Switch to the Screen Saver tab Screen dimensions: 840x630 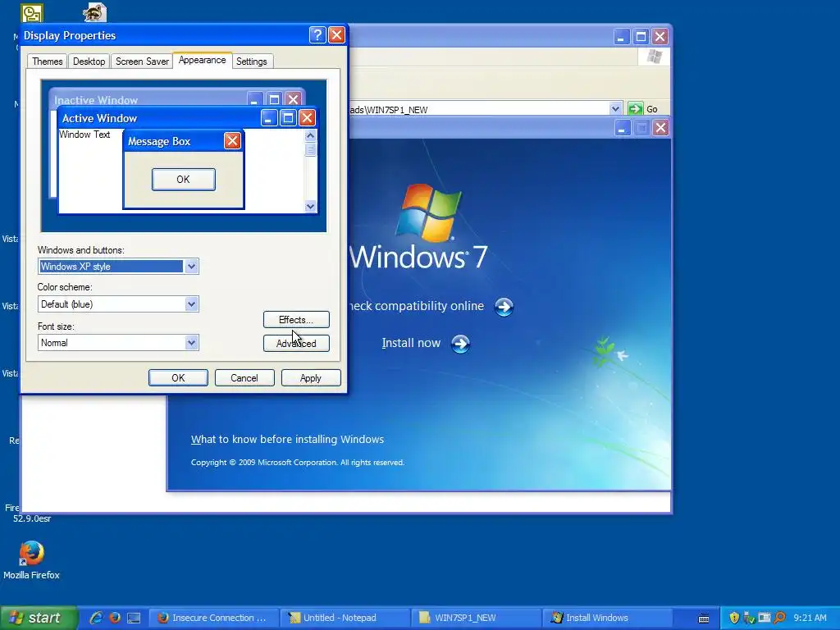pyautogui.click(x=142, y=62)
